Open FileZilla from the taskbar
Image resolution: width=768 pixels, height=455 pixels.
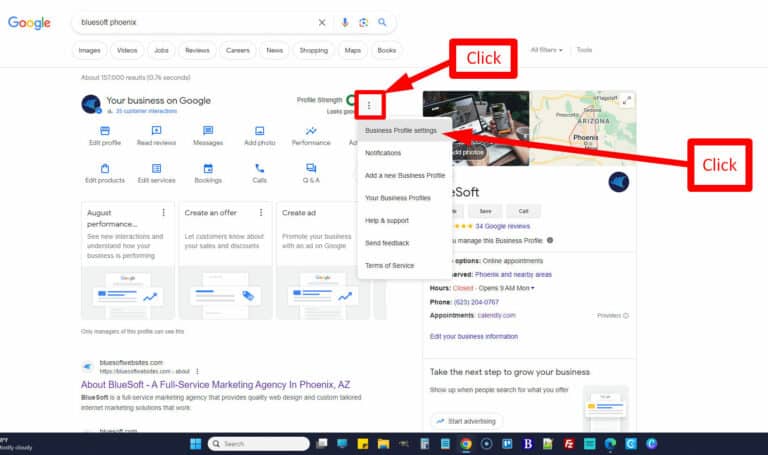(569, 444)
